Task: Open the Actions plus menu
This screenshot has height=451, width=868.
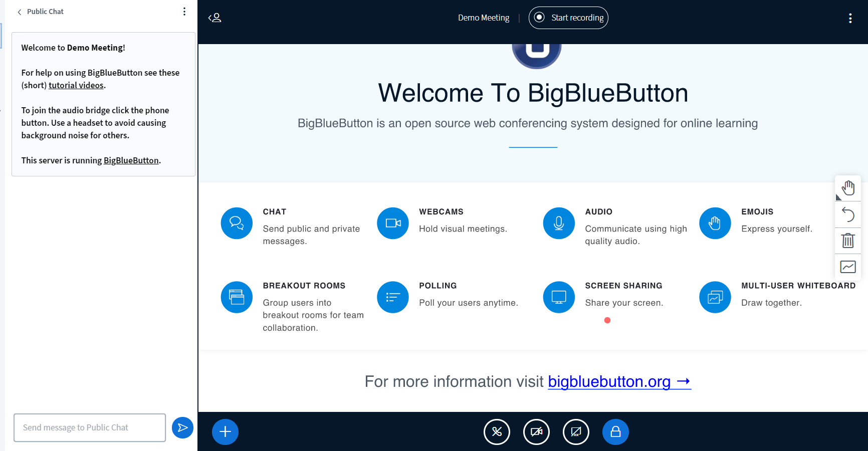Action: [x=225, y=431]
